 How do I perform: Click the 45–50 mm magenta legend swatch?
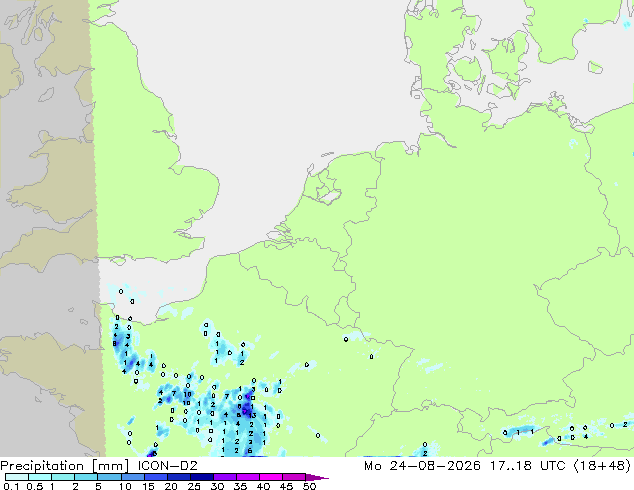tap(294, 477)
